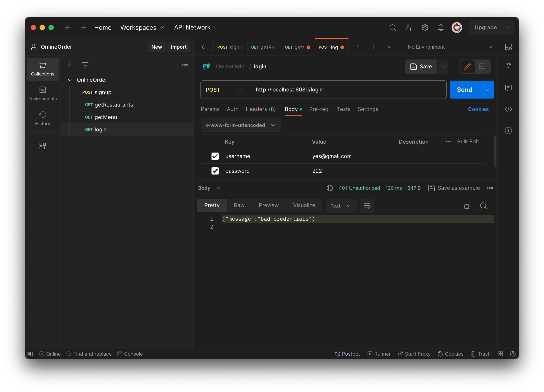544x392 pixels.
Task: Toggle the password checkbox off
Action: click(x=215, y=170)
